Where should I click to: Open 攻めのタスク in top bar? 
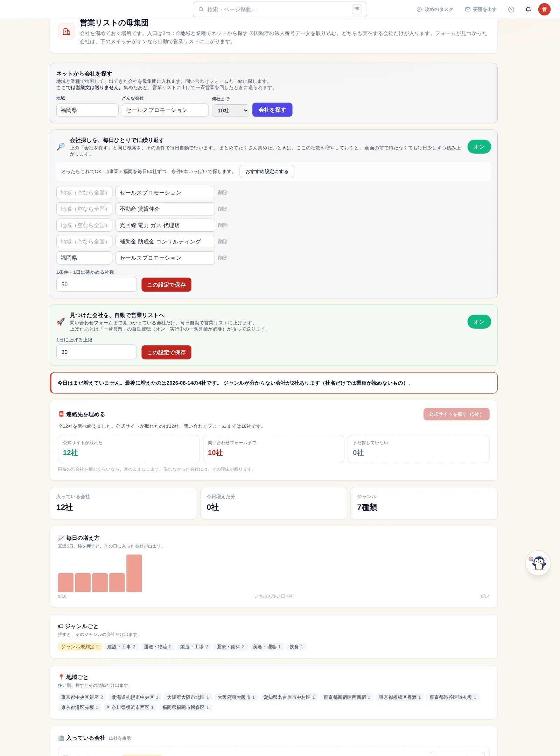tap(435, 9)
